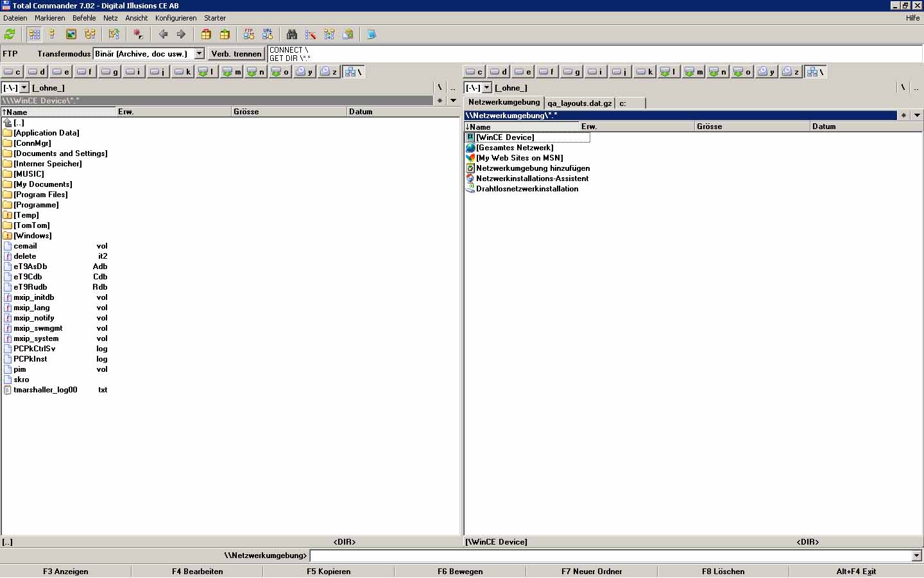Open the Dateien menu
This screenshot has height=578, width=924.
[x=15, y=18]
